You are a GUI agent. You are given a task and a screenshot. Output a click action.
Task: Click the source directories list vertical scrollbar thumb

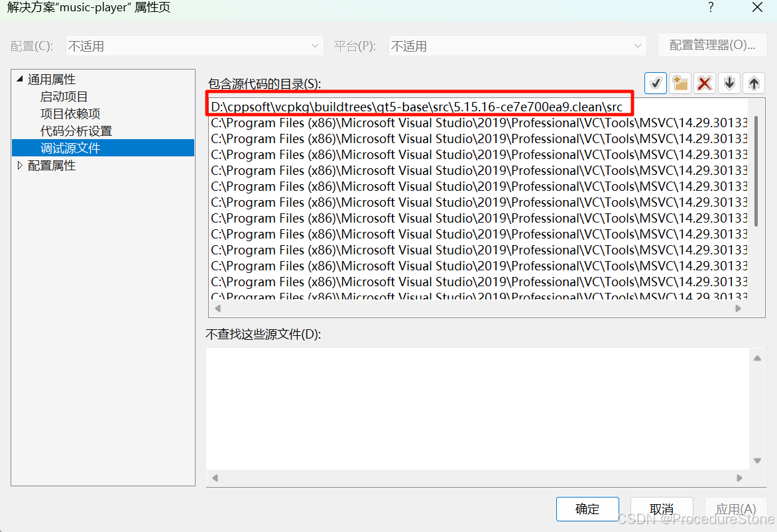point(756,171)
